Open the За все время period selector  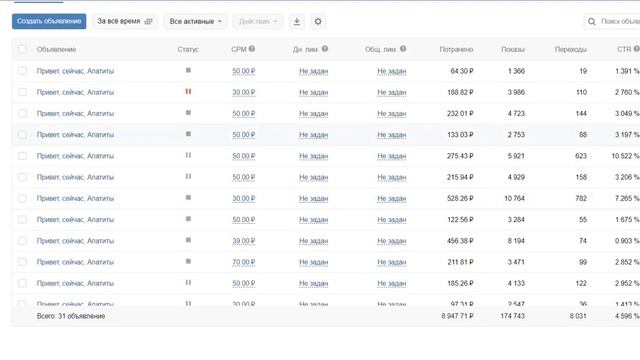pos(124,21)
